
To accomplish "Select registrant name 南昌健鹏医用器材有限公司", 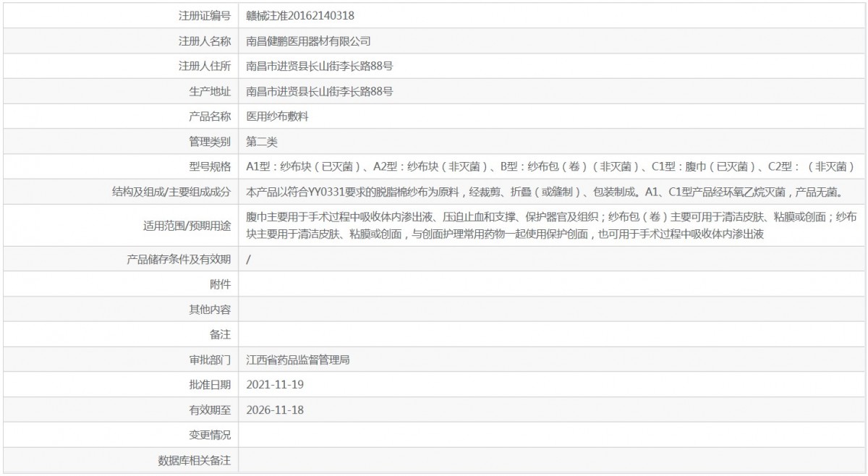I will [x=309, y=41].
